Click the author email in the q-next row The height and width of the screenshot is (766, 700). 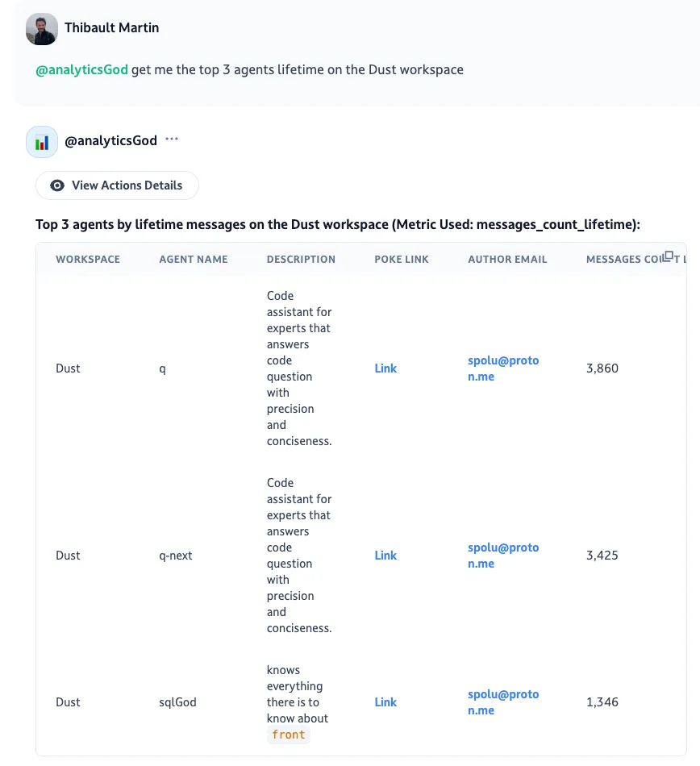[503, 556]
